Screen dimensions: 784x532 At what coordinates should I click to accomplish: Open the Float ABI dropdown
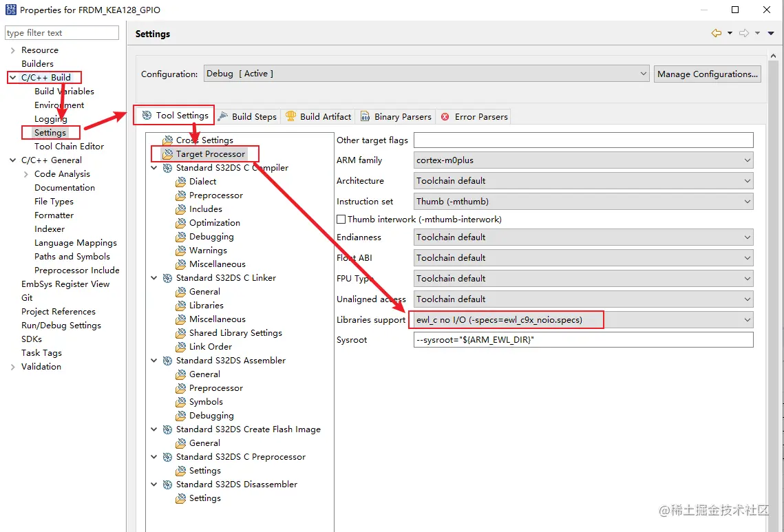point(583,258)
